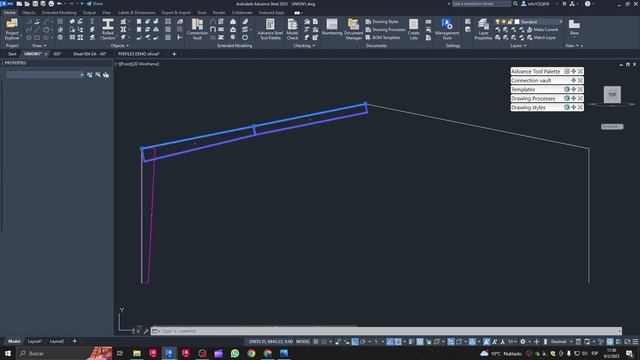Click the layer color swatch beside Standard
The width and height of the screenshot is (640, 360).
click(517, 22)
